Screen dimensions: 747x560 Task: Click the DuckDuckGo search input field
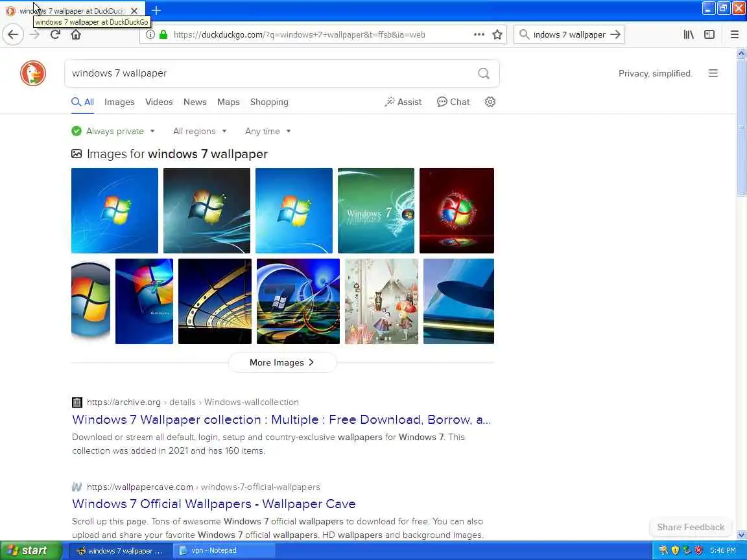272,73
